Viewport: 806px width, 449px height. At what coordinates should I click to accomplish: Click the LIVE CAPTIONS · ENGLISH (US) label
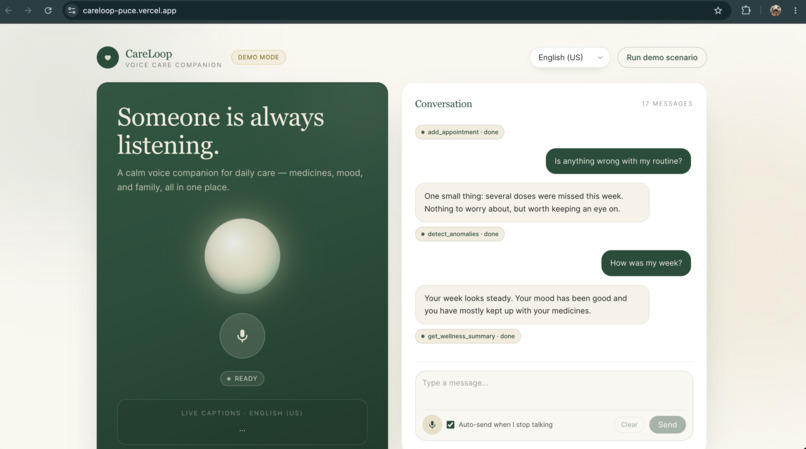click(x=242, y=413)
